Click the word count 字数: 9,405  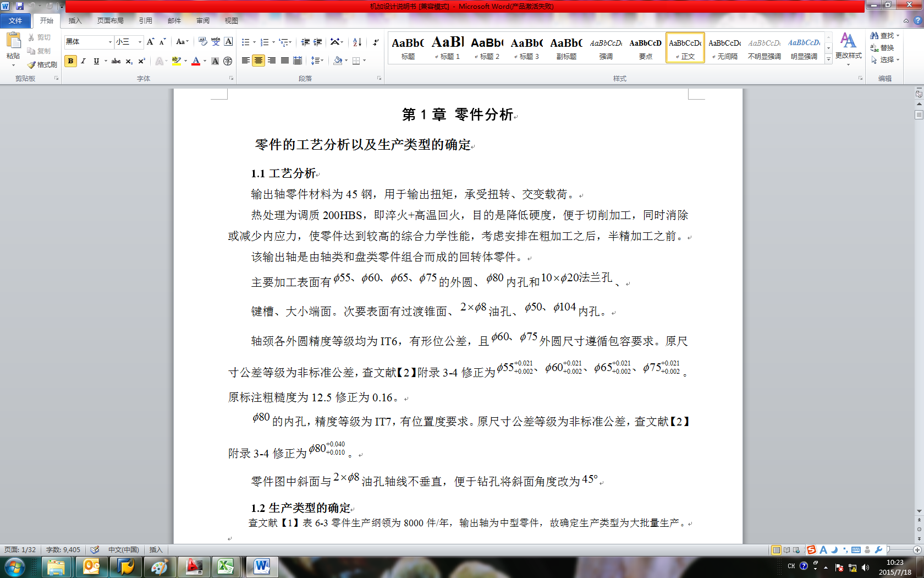pos(63,550)
